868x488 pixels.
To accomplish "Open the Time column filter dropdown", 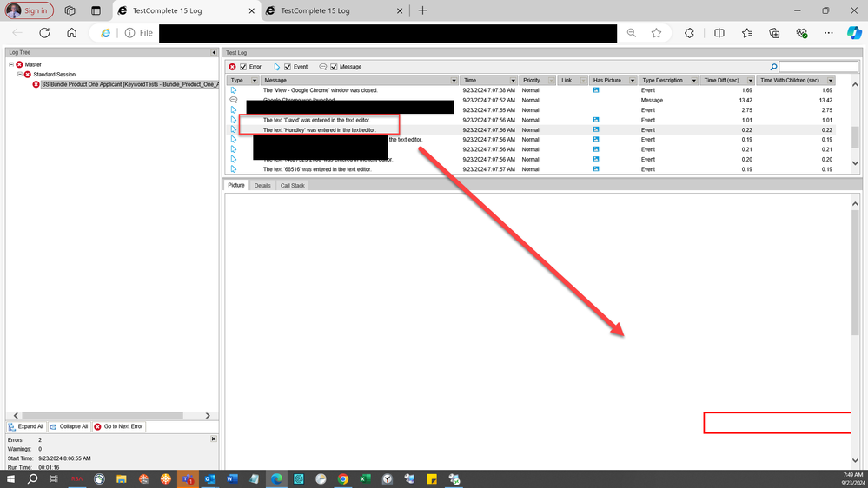I will pos(513,80).
